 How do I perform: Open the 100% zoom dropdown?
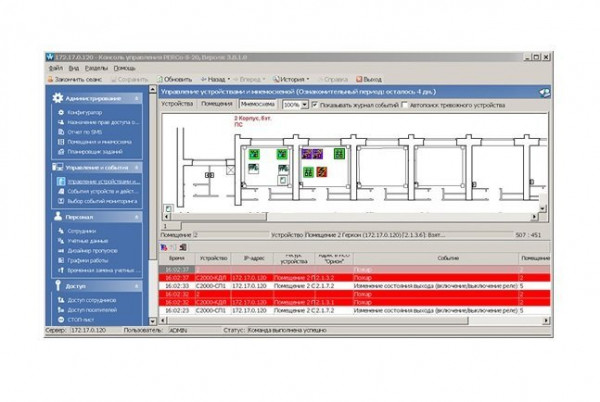point(303,104)
